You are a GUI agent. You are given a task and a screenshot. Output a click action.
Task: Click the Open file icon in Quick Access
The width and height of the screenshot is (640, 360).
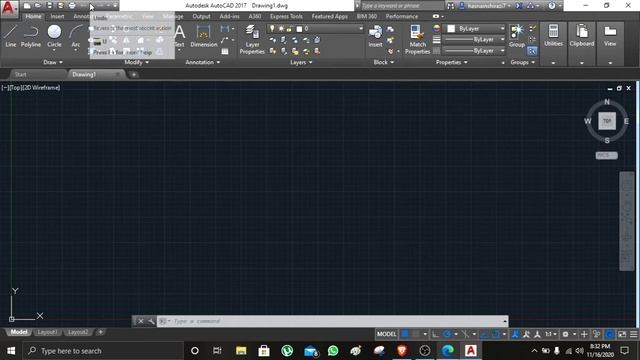point(38,6)
